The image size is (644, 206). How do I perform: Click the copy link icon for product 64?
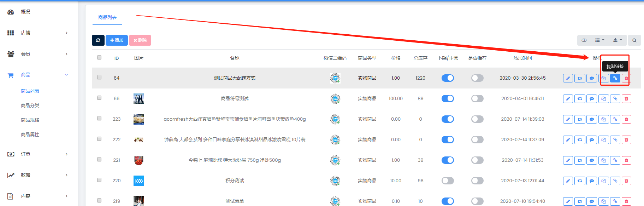(x=615, y=78)
